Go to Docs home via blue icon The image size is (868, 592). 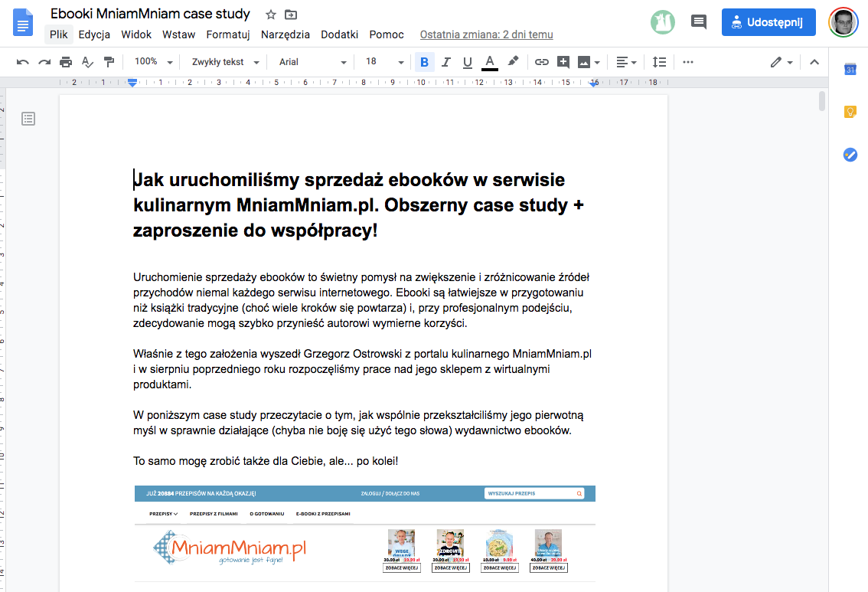point(23,23)
